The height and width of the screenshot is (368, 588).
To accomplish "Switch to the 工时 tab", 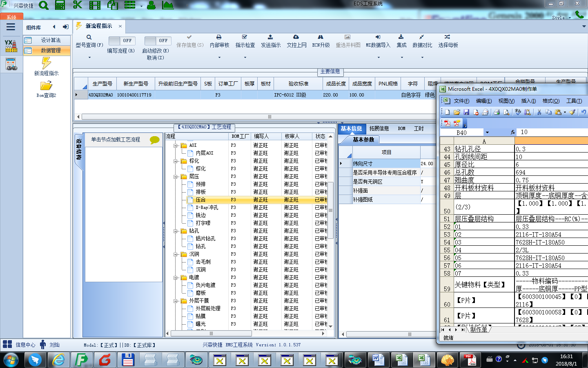I will 419,128.
